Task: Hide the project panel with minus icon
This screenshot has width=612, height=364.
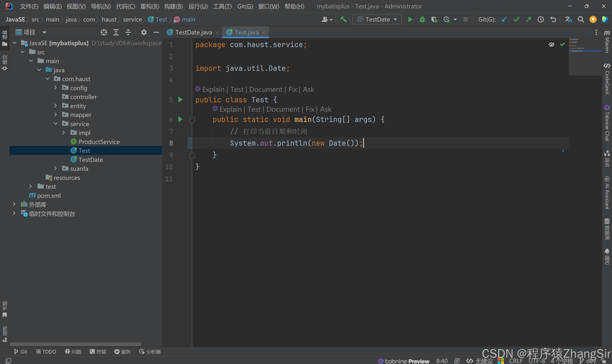Action: pyautogui.click(x=156, y=32)
